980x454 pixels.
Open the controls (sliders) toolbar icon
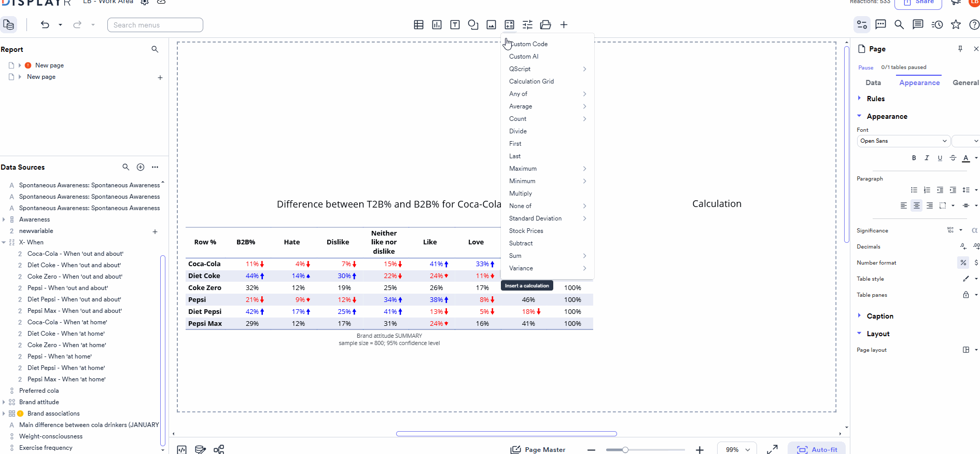coord(527,25)
